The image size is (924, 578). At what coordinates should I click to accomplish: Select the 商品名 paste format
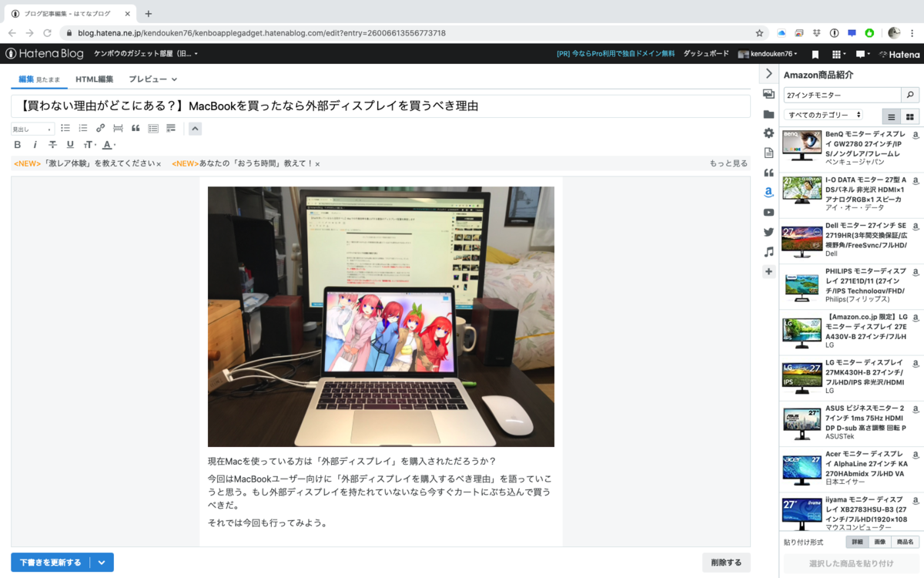tap(906, 542)
